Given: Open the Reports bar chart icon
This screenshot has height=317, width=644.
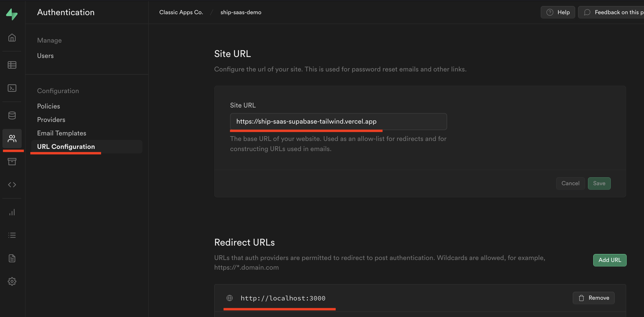Looking at the screenshot, I should [12, 212].
